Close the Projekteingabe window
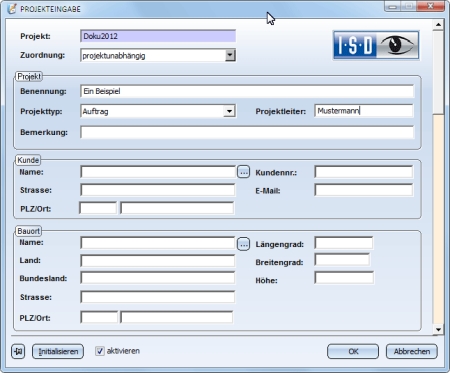Image resolution: width=450 pixels, height=373 pixels. point(430,6)
